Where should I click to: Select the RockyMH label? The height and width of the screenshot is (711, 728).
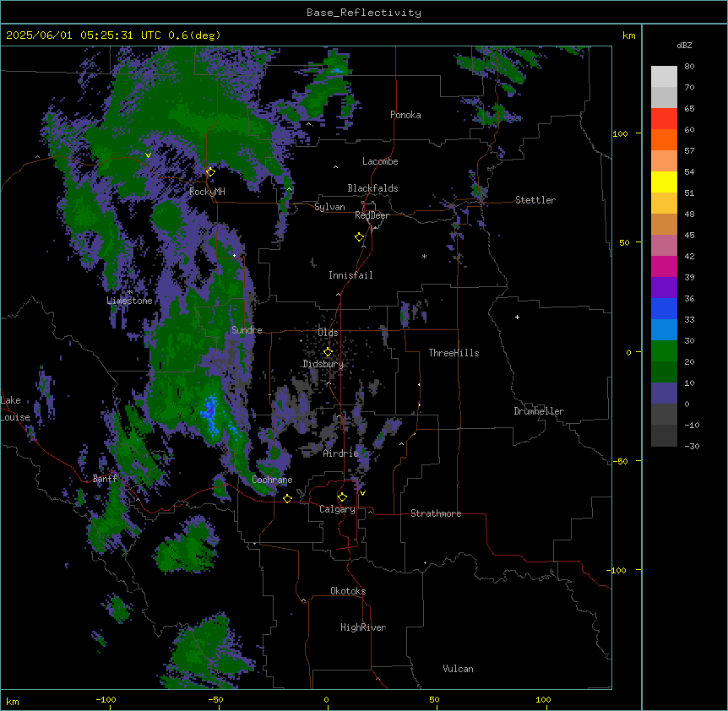pos(207,192)
